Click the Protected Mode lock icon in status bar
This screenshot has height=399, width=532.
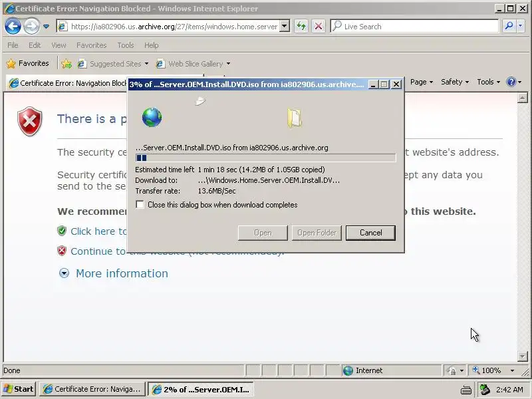[452, 370]
